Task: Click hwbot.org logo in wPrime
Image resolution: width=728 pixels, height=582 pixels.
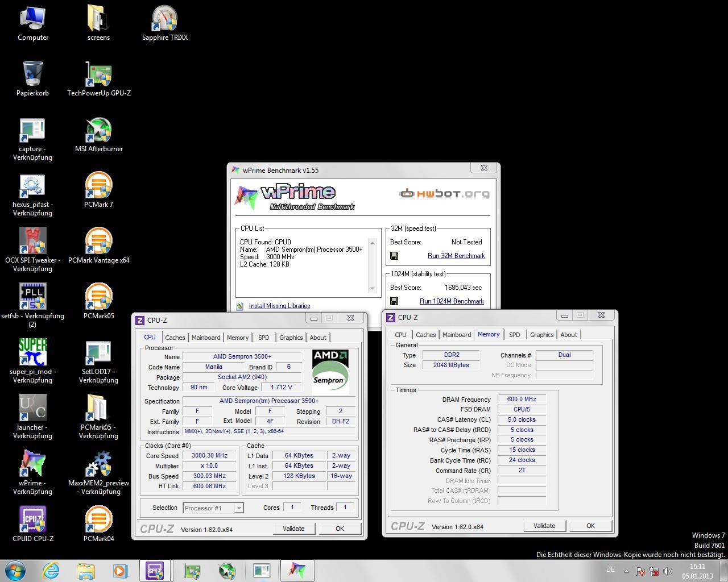Action: pos(444,194)
